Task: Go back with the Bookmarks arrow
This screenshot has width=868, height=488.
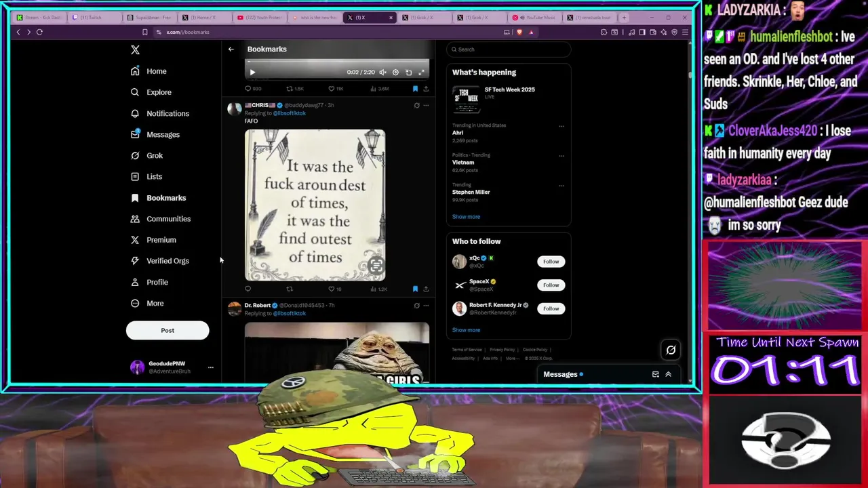Action: click(231, 49)
